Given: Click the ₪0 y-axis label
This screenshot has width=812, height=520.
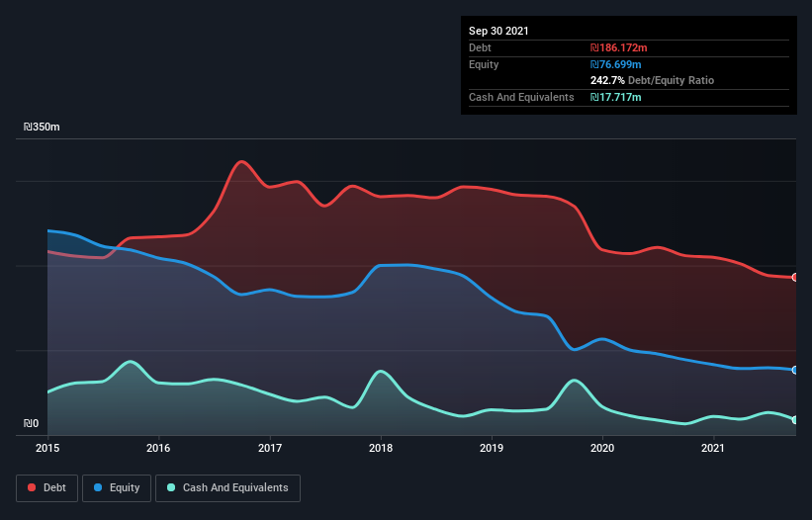Looking at the screenshot, I should 31,424.
